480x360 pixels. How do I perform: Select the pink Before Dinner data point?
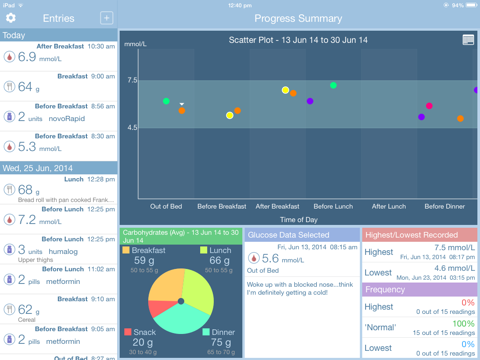(x=429, y=106)
